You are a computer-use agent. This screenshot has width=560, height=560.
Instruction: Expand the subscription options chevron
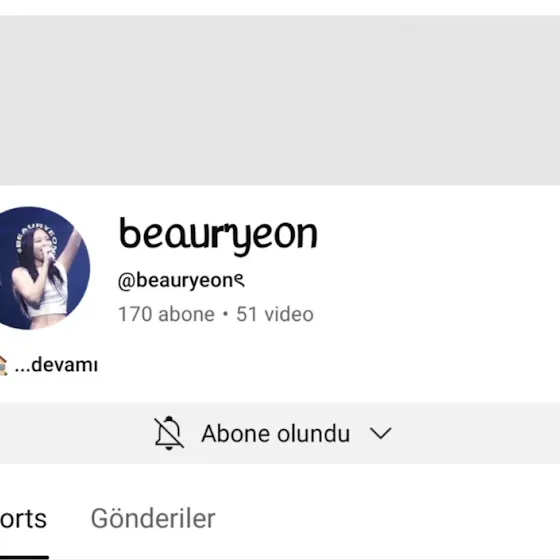[381, 433]
